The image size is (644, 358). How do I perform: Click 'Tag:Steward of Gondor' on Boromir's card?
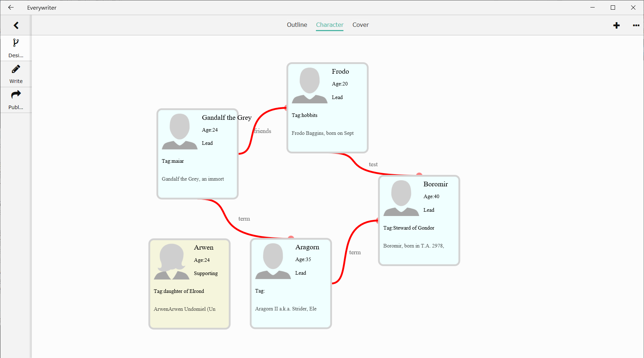(x=409, y=228)
